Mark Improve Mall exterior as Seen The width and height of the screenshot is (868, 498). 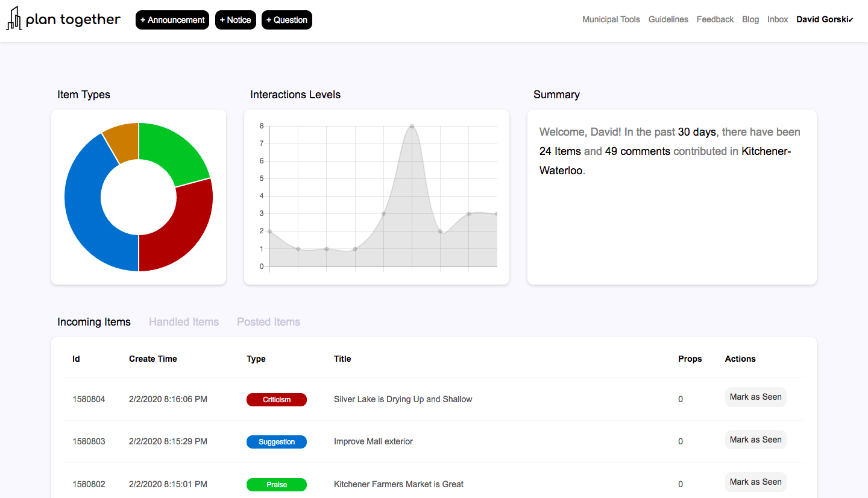[756, 440]
